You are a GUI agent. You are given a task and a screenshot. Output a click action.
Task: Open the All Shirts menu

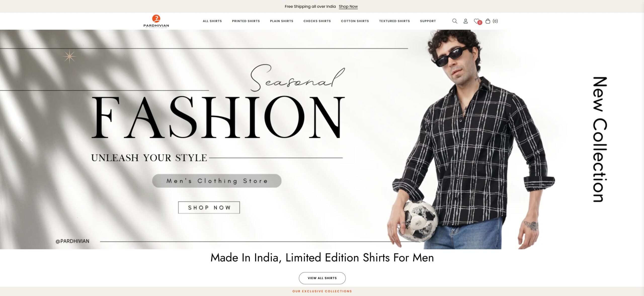212,21
